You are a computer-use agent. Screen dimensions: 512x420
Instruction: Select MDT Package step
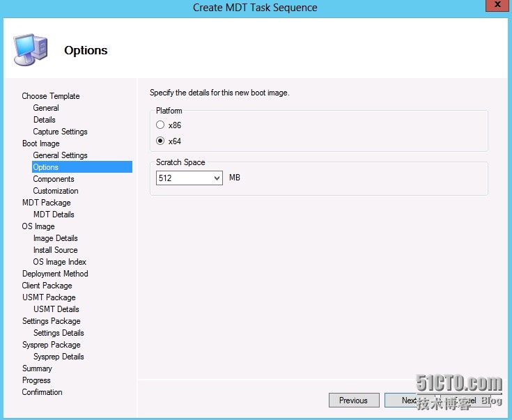[47, 203]
